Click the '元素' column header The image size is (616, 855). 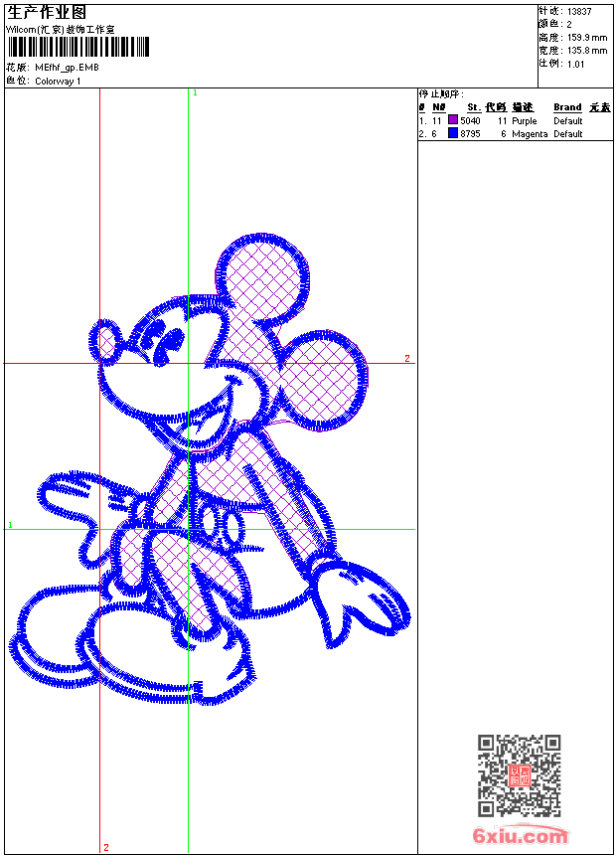[600, 107]
